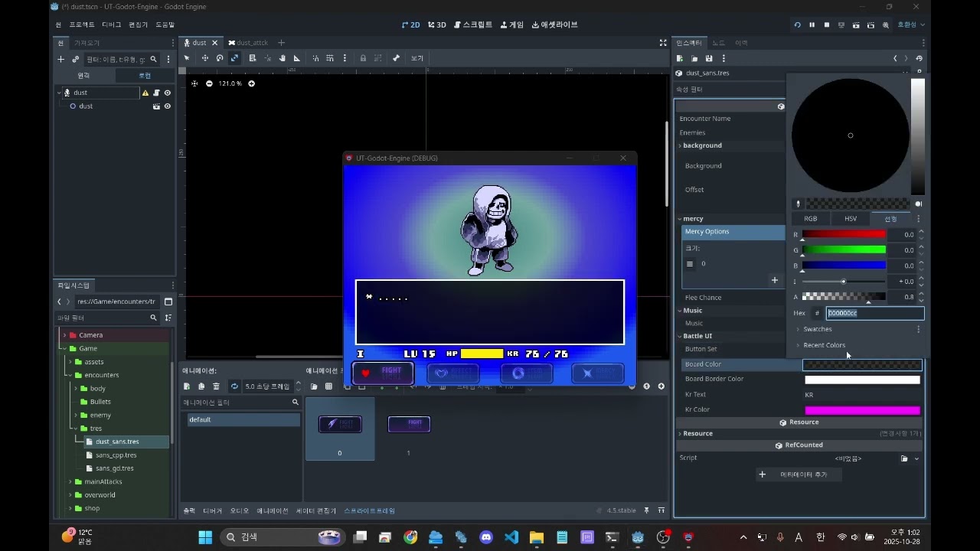
Task: Click the lock selected node icon
Action: point(363,58)
